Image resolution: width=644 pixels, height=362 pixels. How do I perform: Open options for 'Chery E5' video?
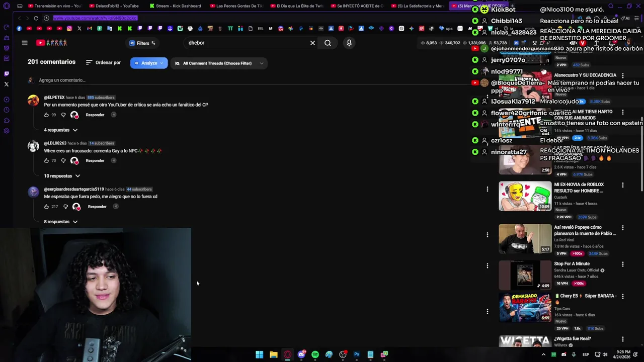pyautogui.click(x=623, y=296)
